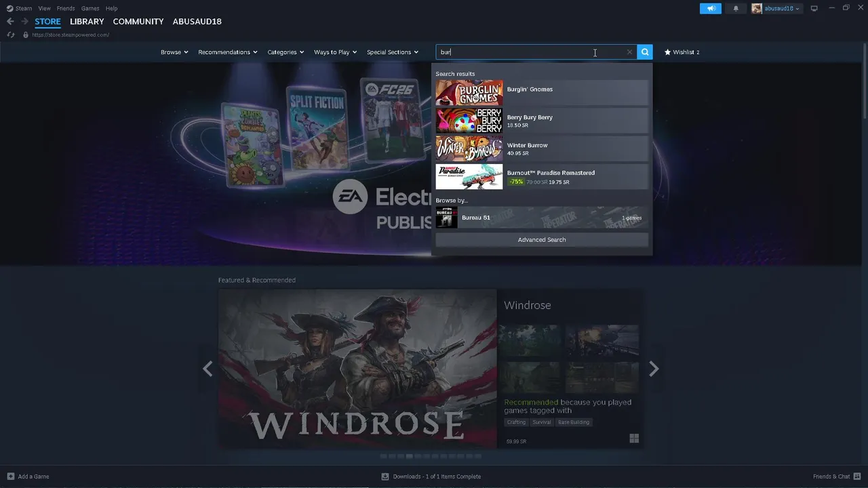The height and width of the screenshot is (488, 868).
Task: Switch to the LIBRARY tab
Action: 87,22
